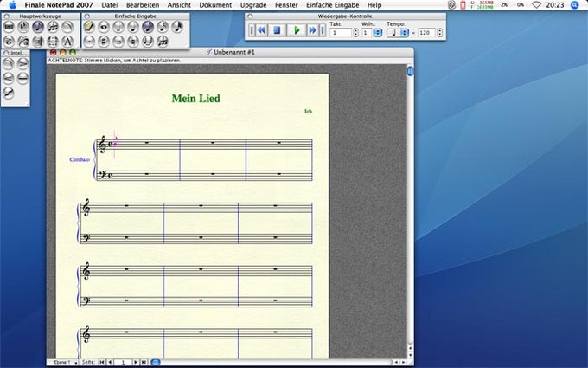Toggle the sharp accidental
Viewport: 588px width, 368px height.
point(104,42)
